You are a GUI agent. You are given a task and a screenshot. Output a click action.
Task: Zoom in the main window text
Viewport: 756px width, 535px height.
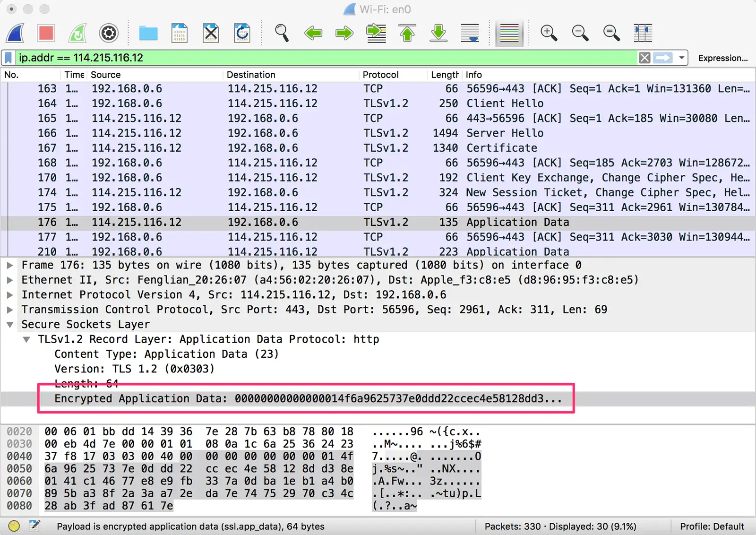click(x=549, y=33)
